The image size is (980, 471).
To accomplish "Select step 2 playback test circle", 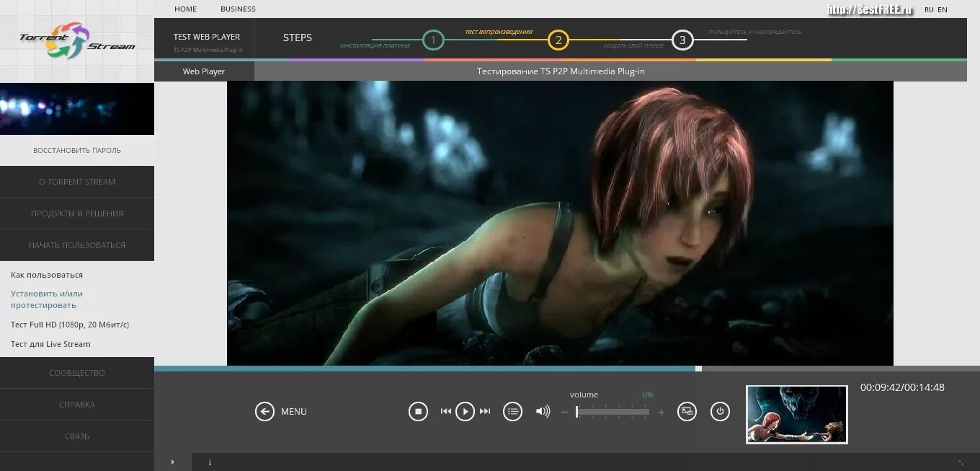I will pyautogui.click(x=558, y=40).
